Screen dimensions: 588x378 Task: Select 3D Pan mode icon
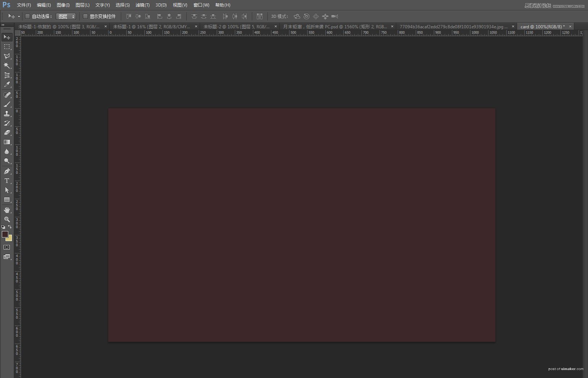[316, 16]
